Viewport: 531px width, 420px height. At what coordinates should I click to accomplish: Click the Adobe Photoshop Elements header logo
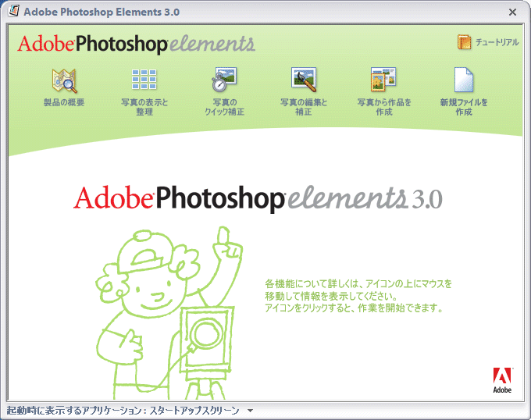(x=136, y=44)
